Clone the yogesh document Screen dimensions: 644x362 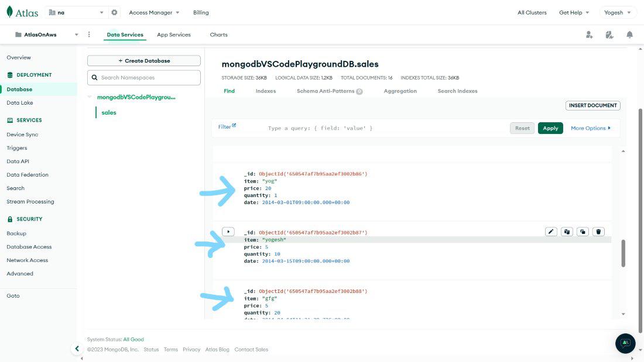point(583,232)
